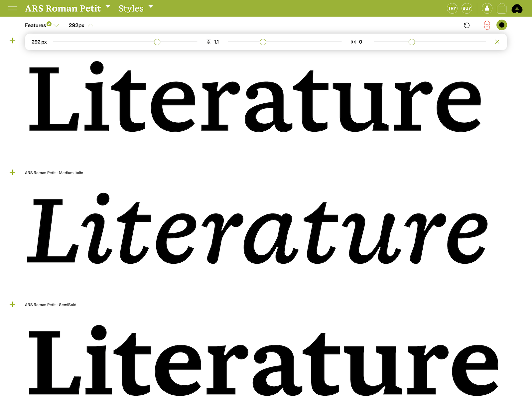Viewport: 532px width, 399px height.
Task: Open the shopping bag cart icon
Action: click(502, 8)
